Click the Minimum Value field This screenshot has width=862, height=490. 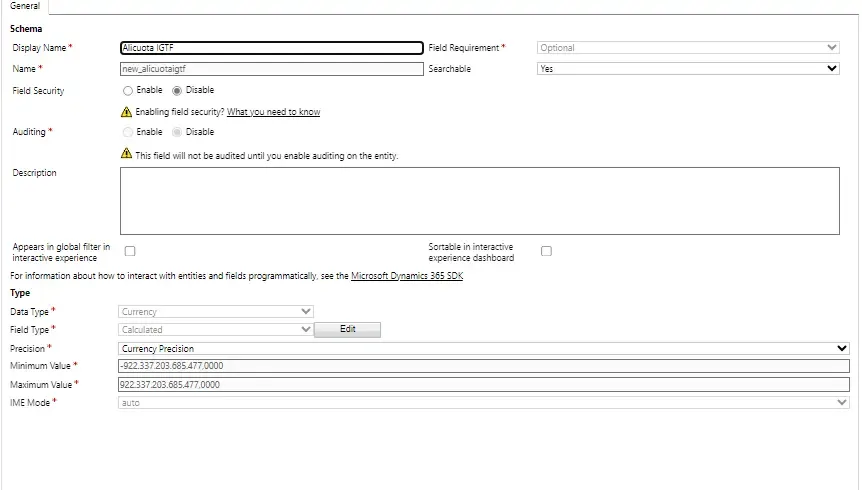483,366
